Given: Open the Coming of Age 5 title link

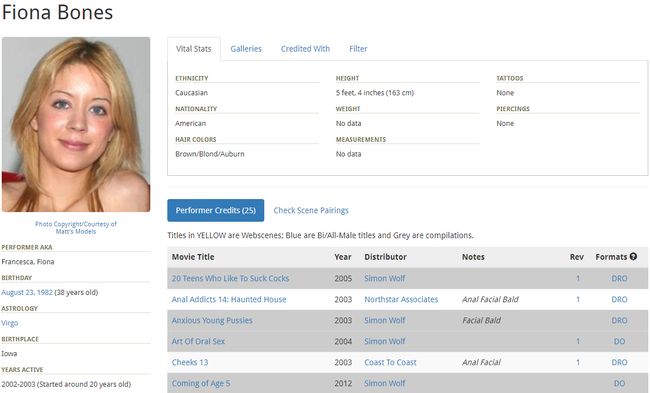Looking at the screenshot, I should [x=201, y=383].
